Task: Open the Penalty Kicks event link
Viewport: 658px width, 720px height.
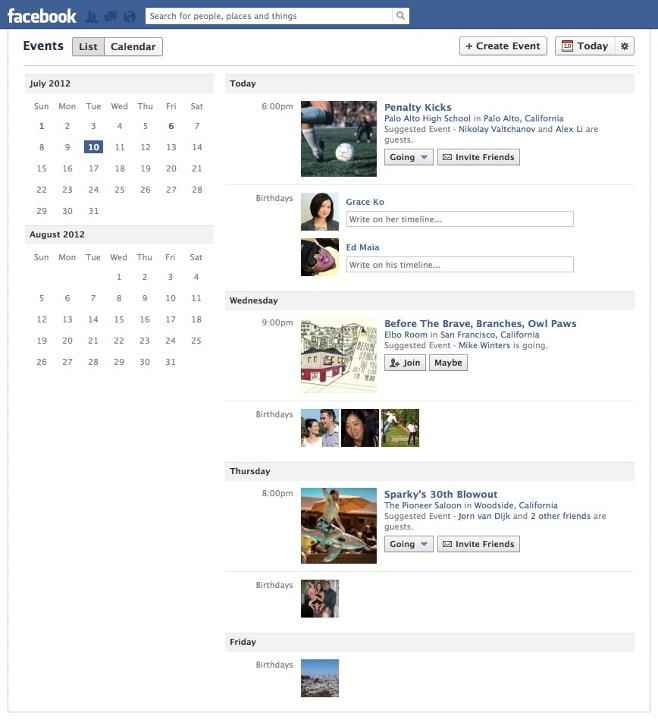Action: coord(418,107)
